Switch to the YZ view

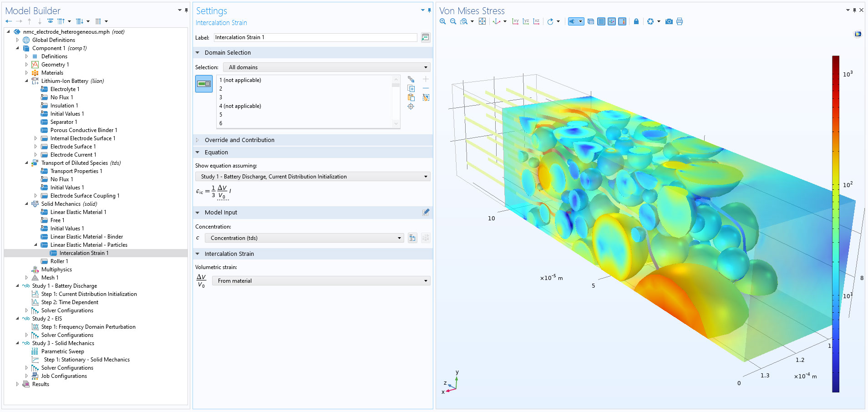[x=526, y=21]
